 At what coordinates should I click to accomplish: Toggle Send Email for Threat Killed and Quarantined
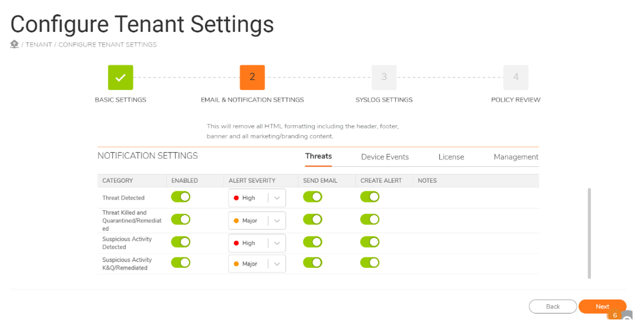click(312, 219)
